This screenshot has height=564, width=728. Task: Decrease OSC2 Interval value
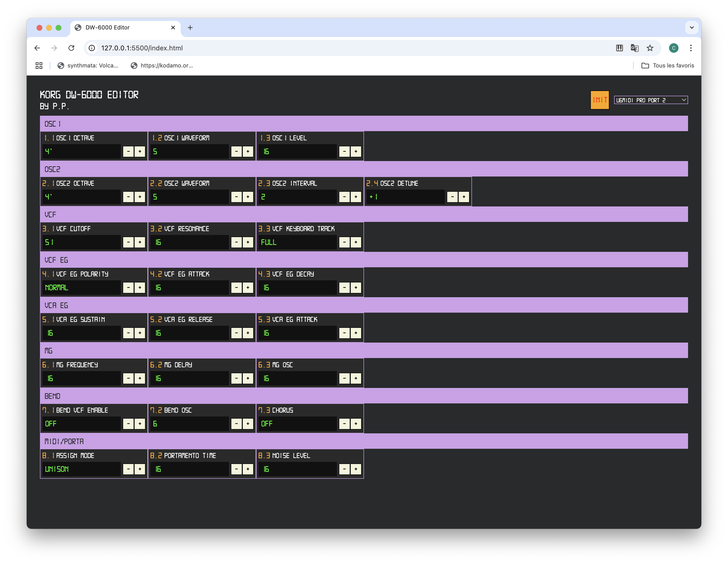[x=344, y=197]
